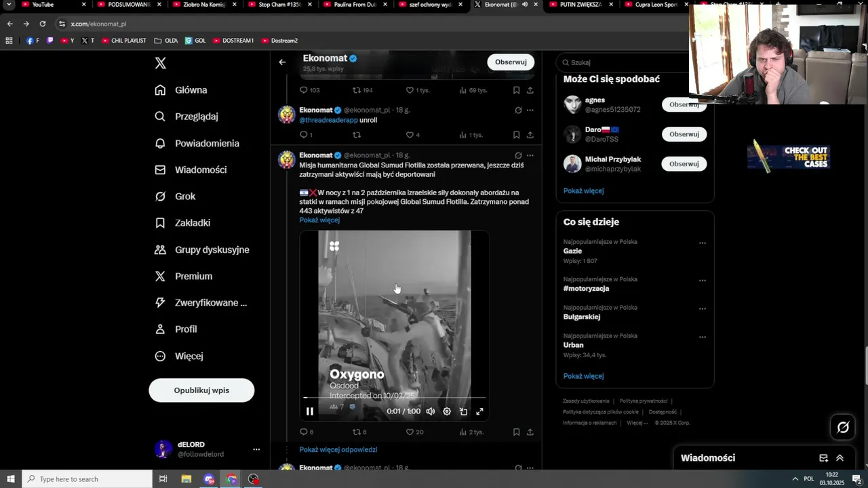This screenshot has height=488, width=868.
Task: Open Powiadomienia in the sidebar
Action: (x=197, y=143)
